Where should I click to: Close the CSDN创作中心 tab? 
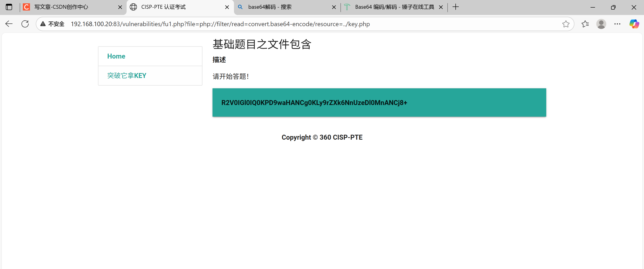click(120, 7)
